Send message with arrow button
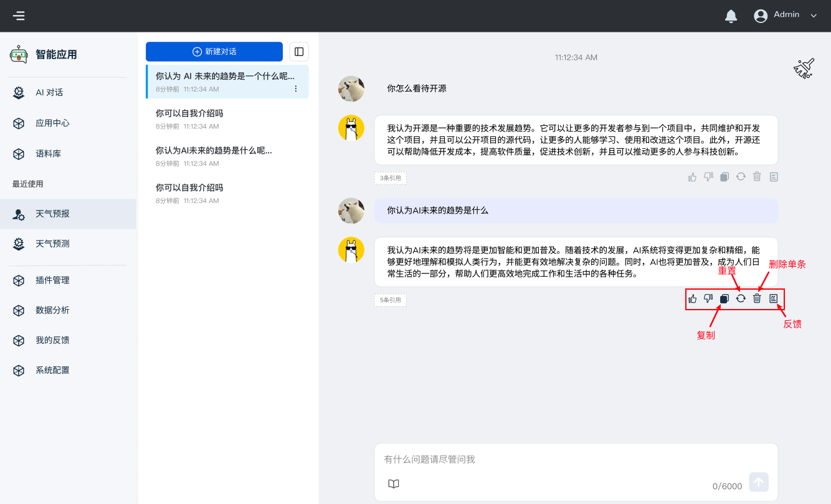831x504 pixels. tap(759, 482)
